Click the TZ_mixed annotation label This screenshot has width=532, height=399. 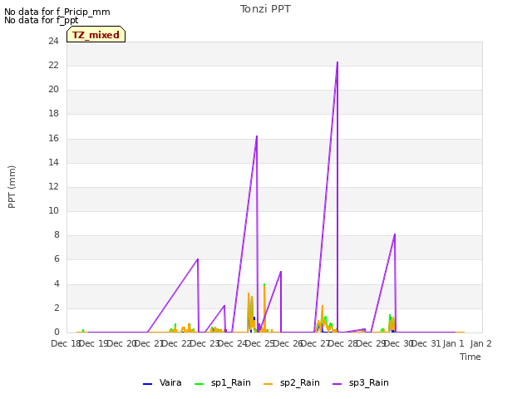[x=96, y=35]
